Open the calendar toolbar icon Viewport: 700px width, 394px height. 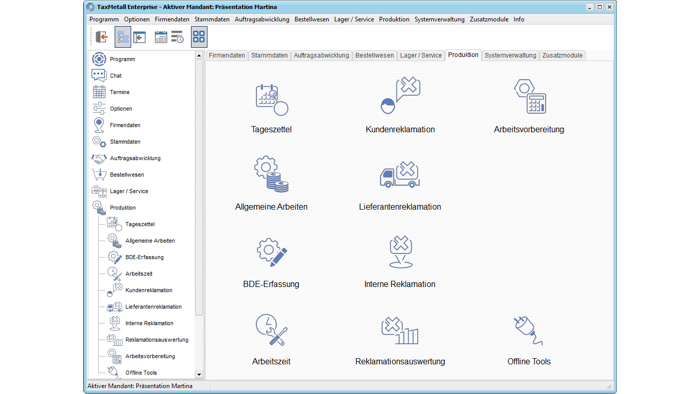[161, 37]
